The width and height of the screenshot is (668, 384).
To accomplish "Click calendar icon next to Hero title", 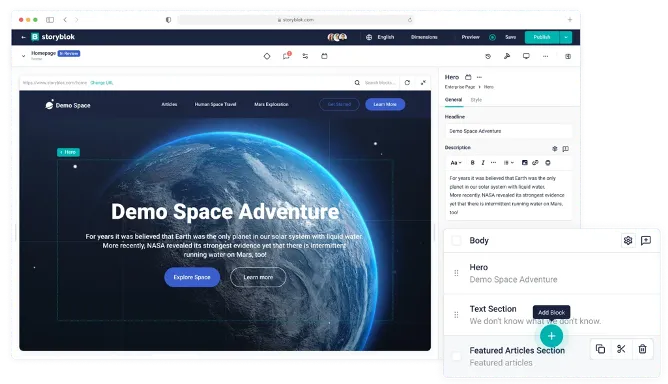I will pos(468,77).
